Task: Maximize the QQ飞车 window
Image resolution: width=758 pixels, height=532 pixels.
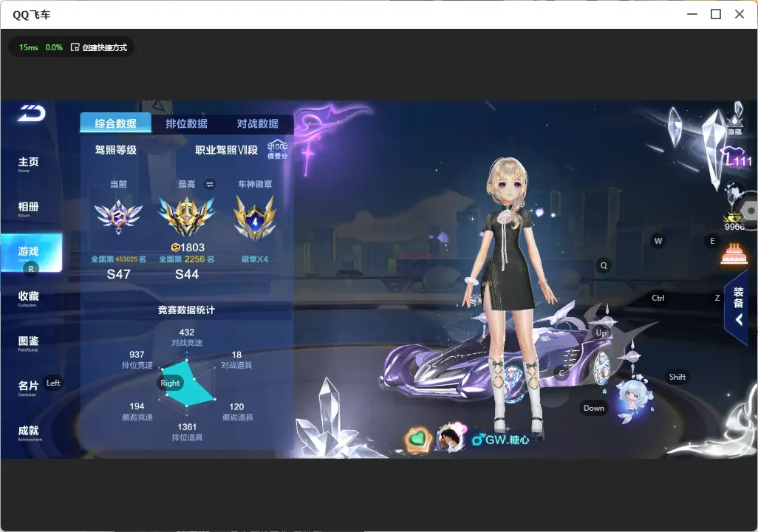Action: [716, 15]
